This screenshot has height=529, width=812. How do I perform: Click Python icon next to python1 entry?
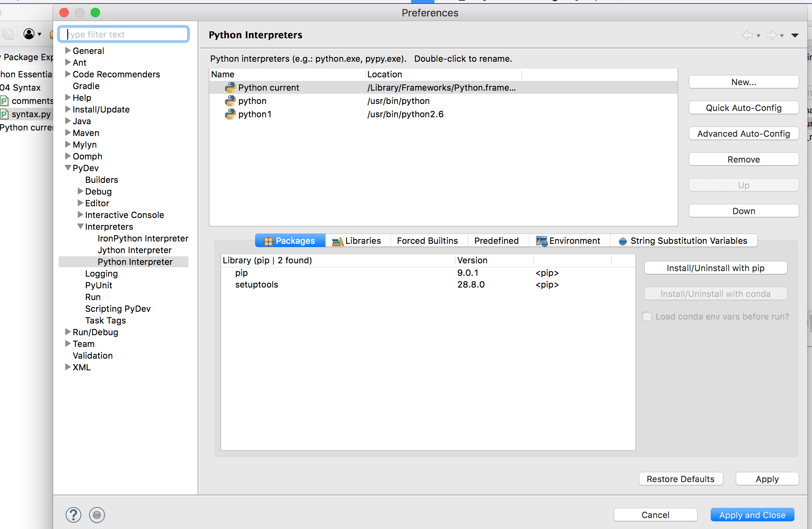click(230, 114)
